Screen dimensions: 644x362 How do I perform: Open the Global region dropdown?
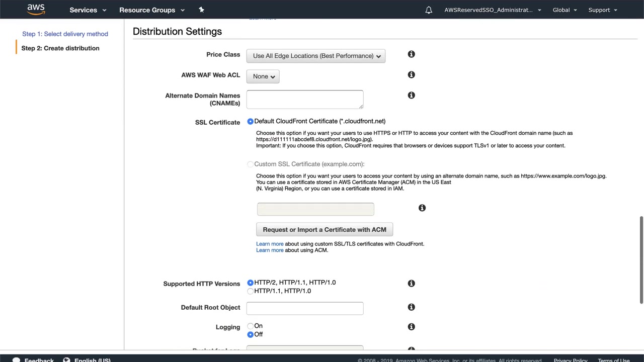(565, 10)
